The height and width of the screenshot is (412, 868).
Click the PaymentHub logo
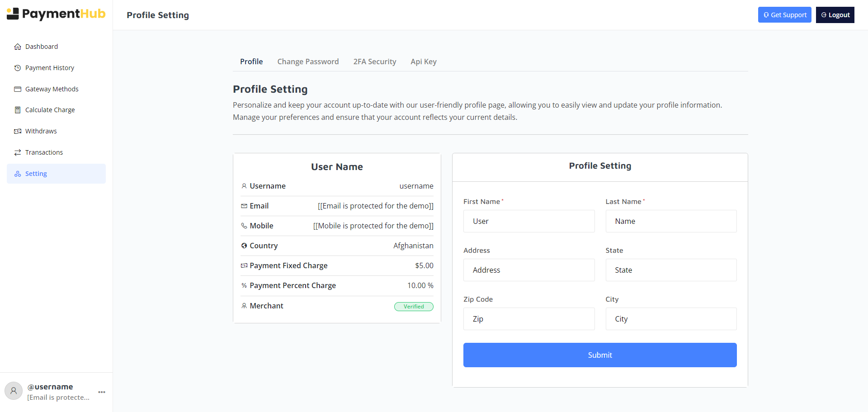coord(56,14)
